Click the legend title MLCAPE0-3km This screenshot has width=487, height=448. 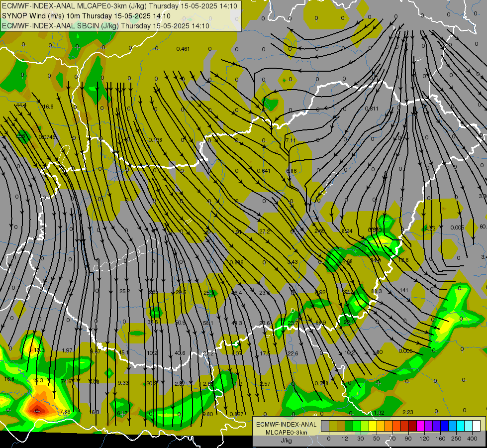pyautogui.click(x=286, y=433)
